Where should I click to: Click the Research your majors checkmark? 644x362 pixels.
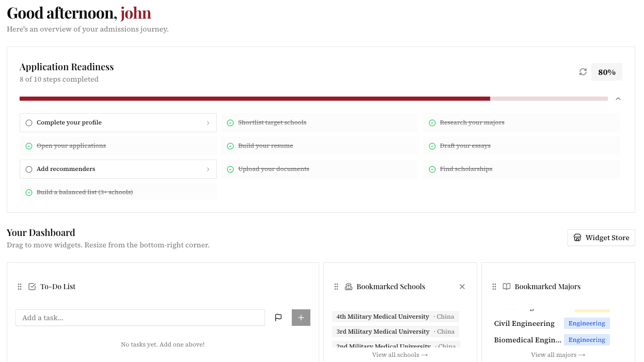click(x=432, y=123)
